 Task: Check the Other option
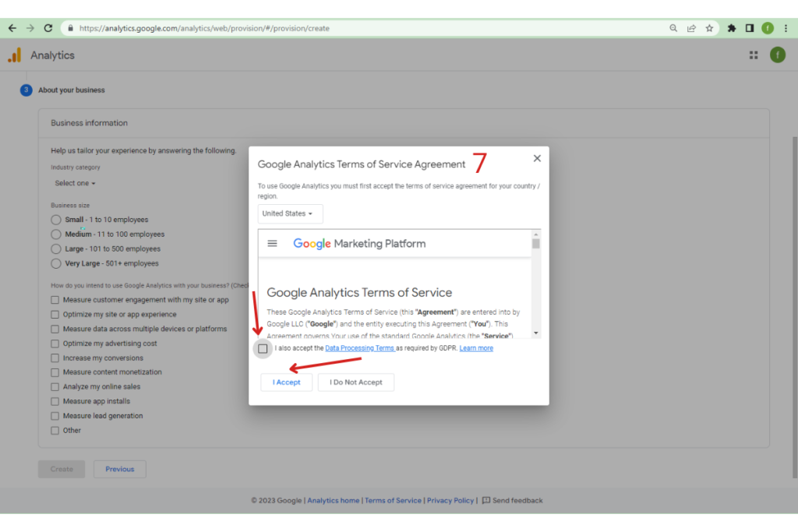55,431
